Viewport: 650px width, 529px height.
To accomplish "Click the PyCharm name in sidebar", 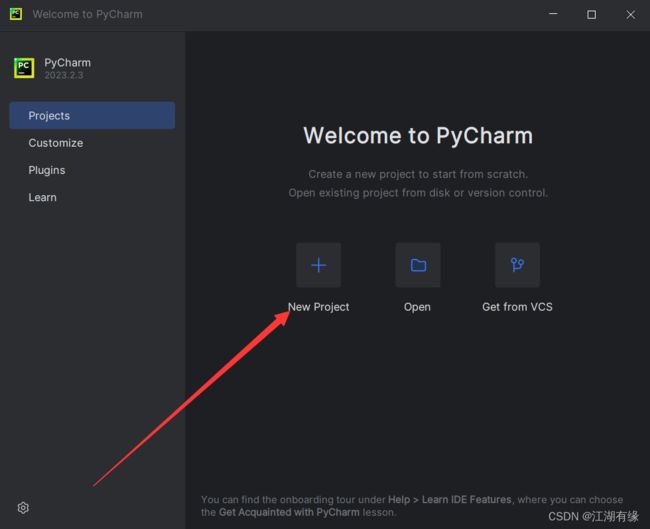I will point(68,63).
